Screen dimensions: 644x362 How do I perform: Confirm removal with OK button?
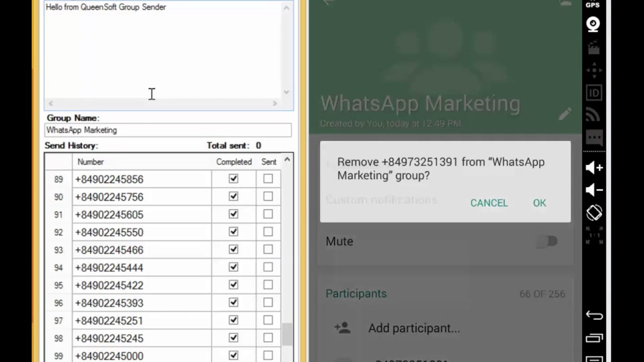click(539, 203)
